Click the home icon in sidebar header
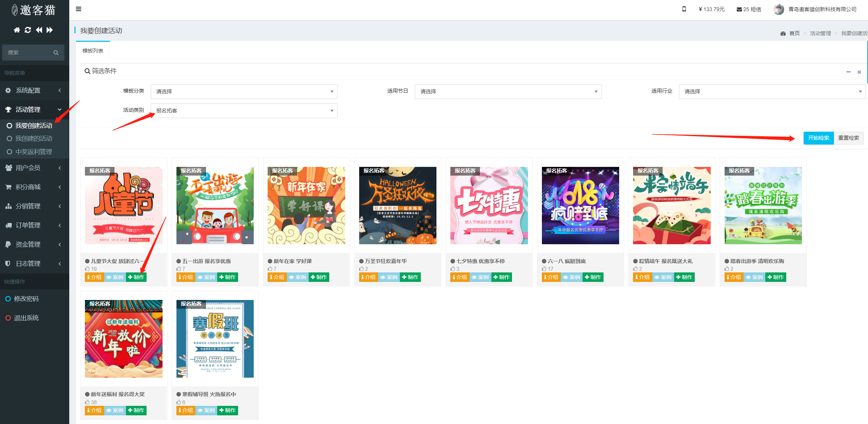868x424 pixels. click(17, 30)
